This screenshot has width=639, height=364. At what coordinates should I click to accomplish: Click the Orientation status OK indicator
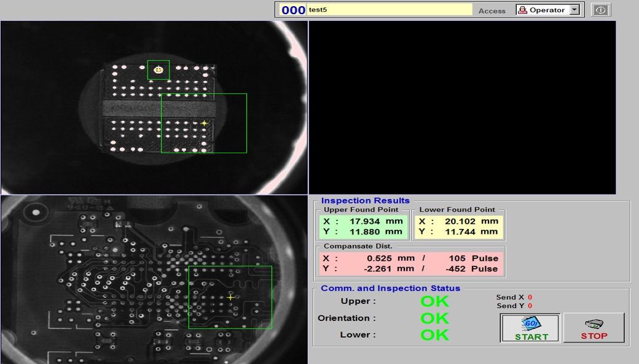tap(434, 318)
